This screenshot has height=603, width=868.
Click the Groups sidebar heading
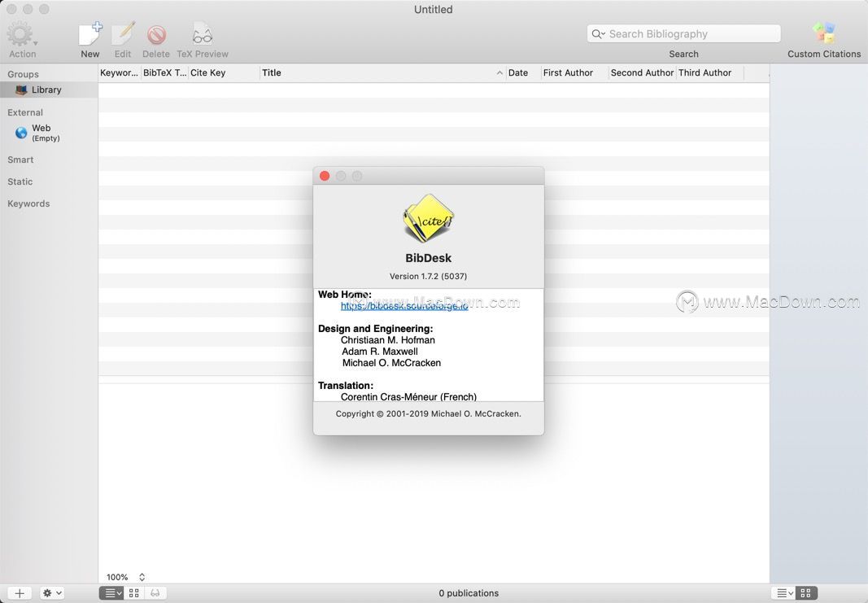pyautogui.click(x=23, y=74)
